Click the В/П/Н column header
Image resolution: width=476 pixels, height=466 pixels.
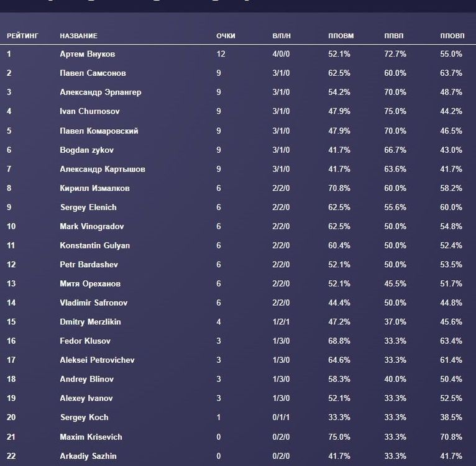281,36
